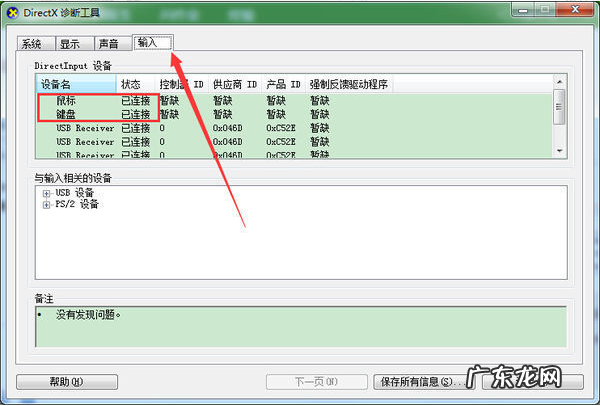Sort by the 状态 column header
The height and width of the screenshot is (406, 600).
[x=135, y=84]
